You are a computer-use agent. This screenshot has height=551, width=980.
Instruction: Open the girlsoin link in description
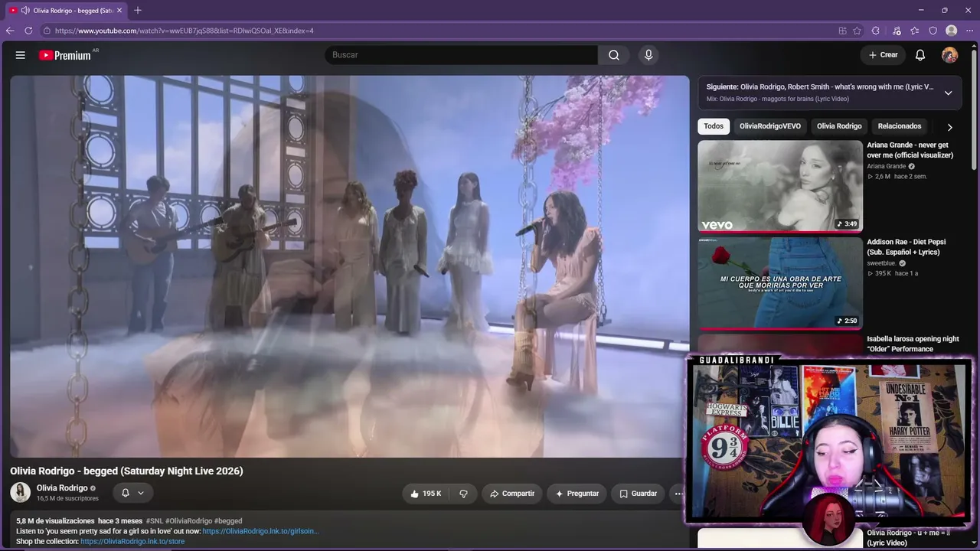click(x=260, y=531)
